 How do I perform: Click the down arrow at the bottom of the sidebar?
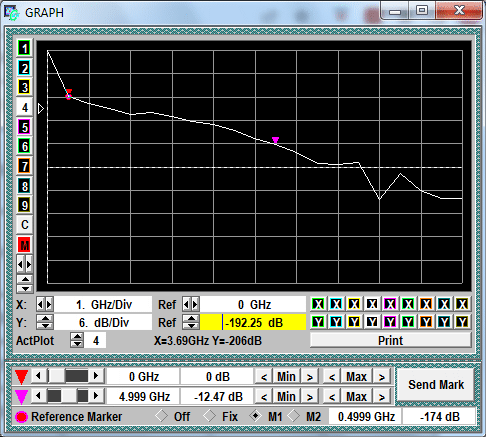(x=24, y=288)
